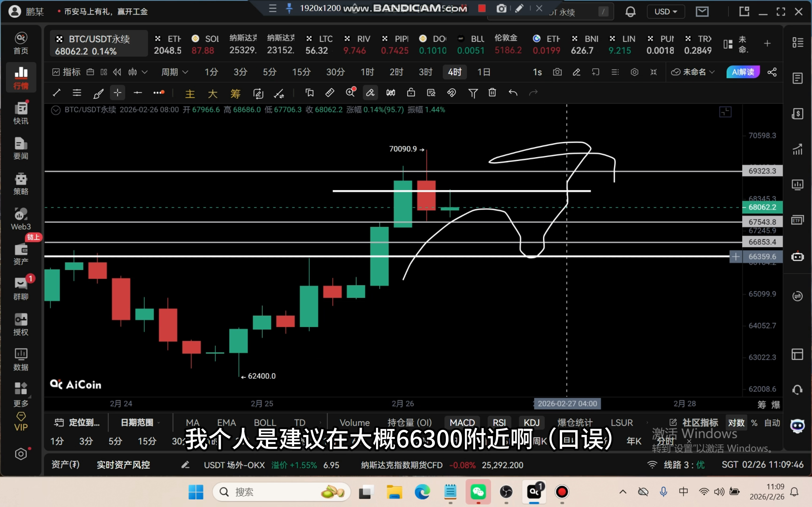Toggle the crosshair cursor mode
812x507 pixels.
(x=117, y=93)
